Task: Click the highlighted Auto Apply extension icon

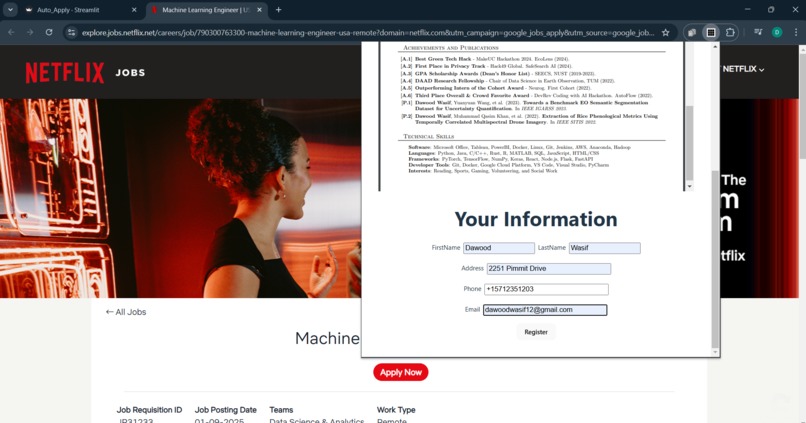Action: 711,32
